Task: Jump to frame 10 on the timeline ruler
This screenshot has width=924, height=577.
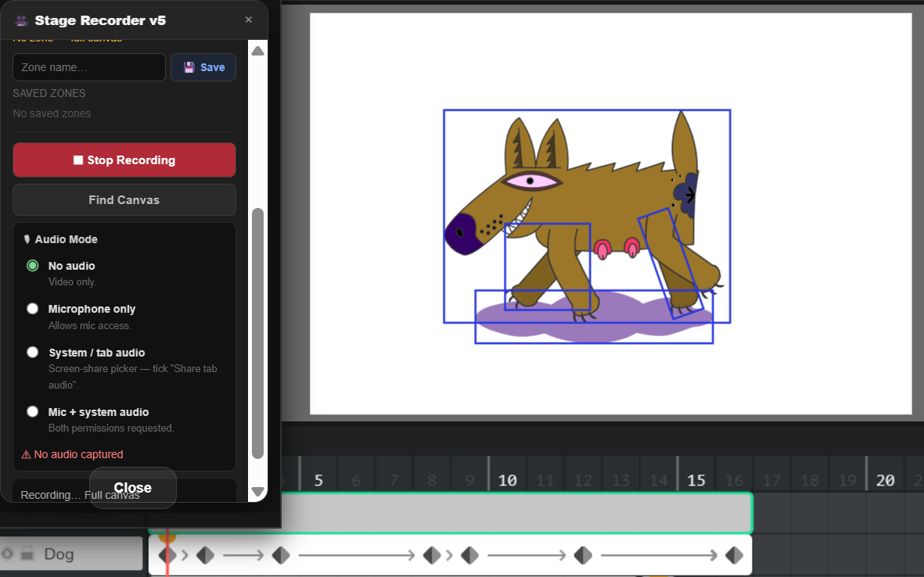Action: [x=508, y=480]
